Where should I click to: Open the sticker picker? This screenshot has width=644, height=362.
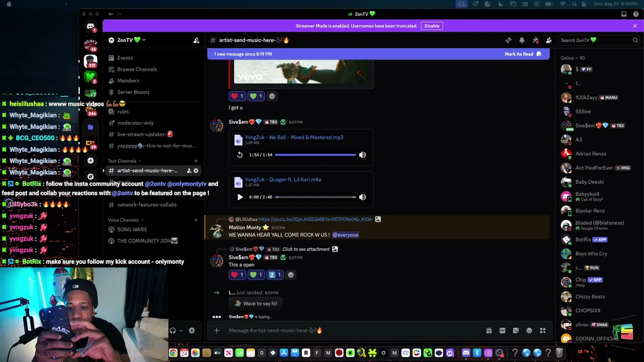pyautogui.click(x=516, y=330)
